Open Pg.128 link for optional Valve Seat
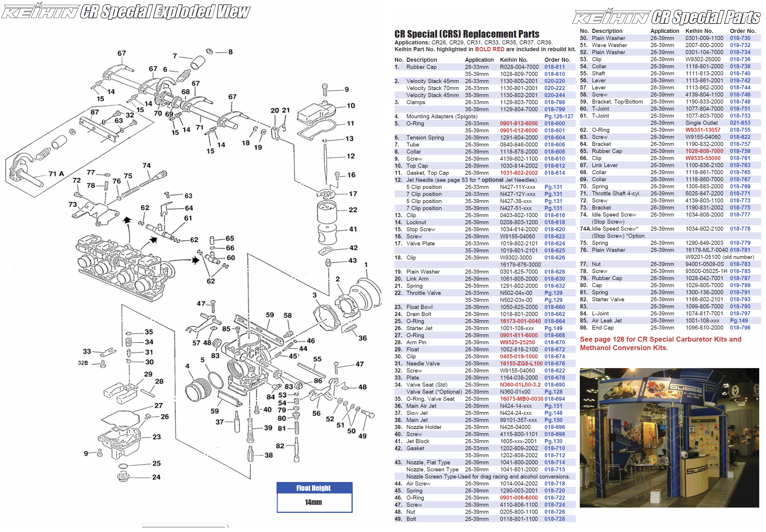The width and height of the screenshot is (766, 532). (553, 392)
